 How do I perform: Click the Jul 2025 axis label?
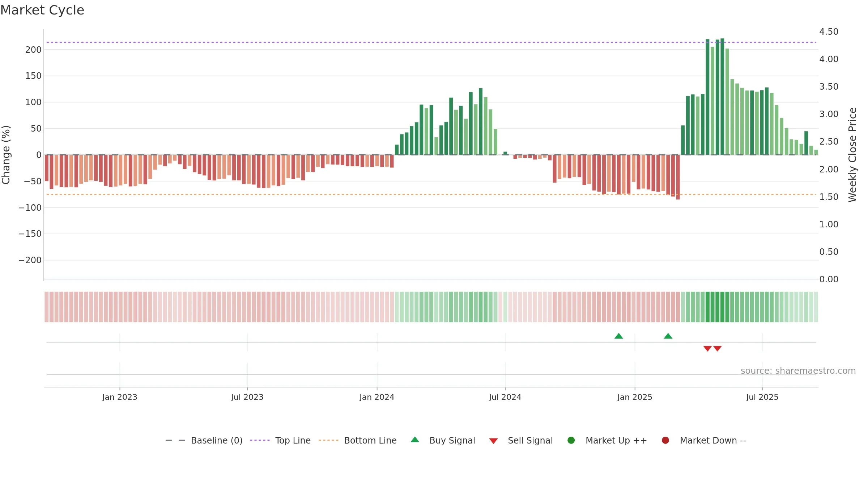tap(762, 397)
